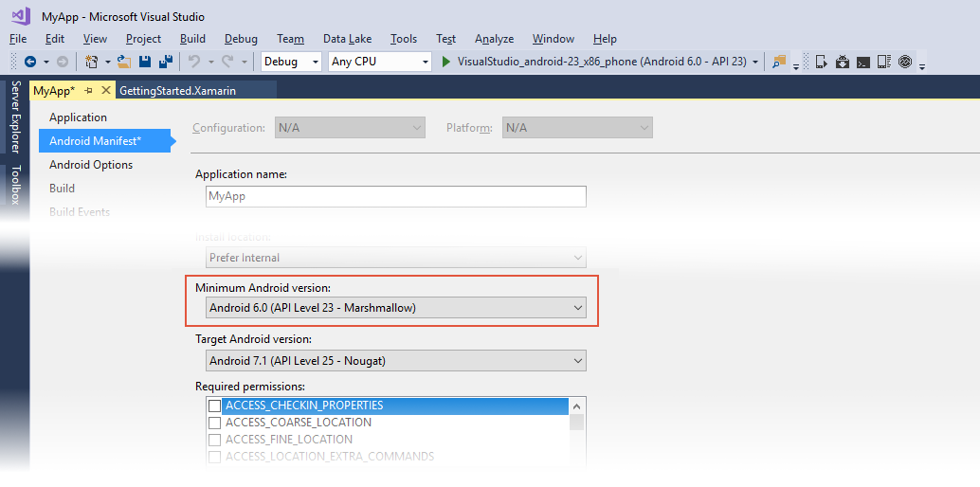Click the Save All icon
980x487 pixels.
pyautogui.click(x=166, y=62)
